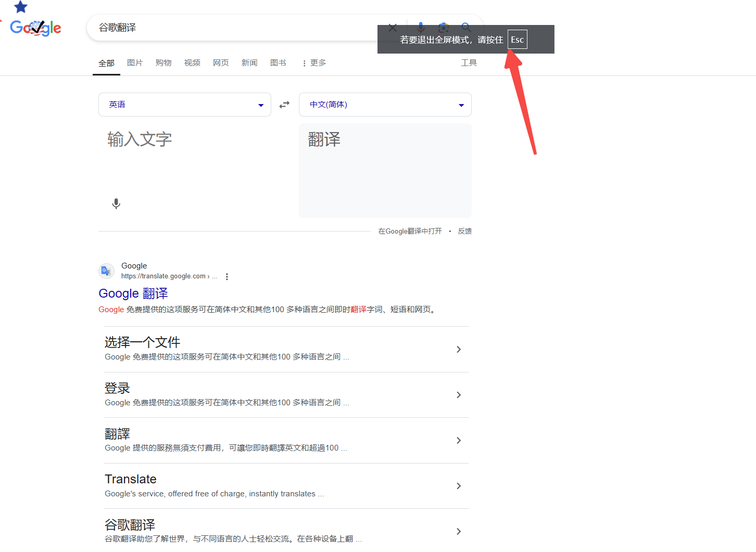Expand the 翻譯 sitelink arrow
The image size is (756, 552).
(459, 440)
